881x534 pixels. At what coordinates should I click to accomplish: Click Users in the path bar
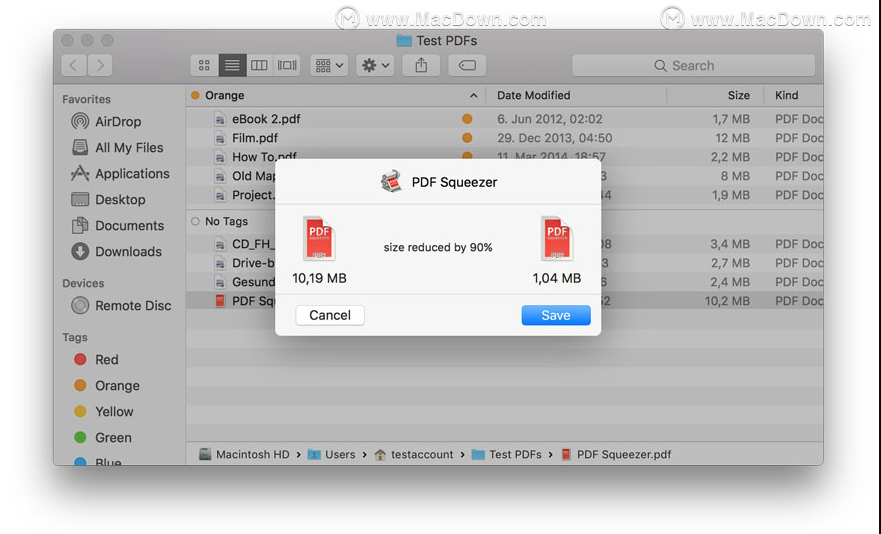point(331,455)
